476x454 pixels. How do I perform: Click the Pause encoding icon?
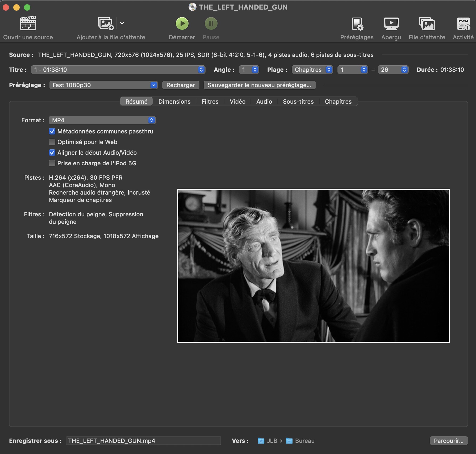211,23
